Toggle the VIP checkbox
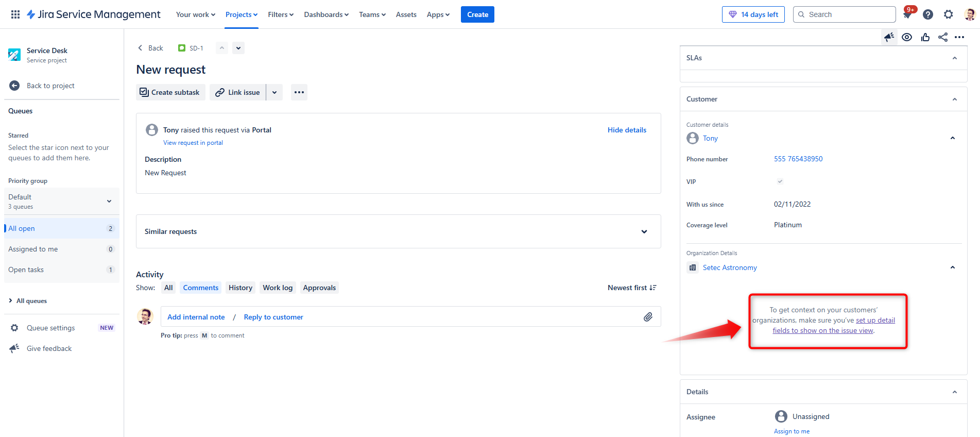 coord(780,181)
